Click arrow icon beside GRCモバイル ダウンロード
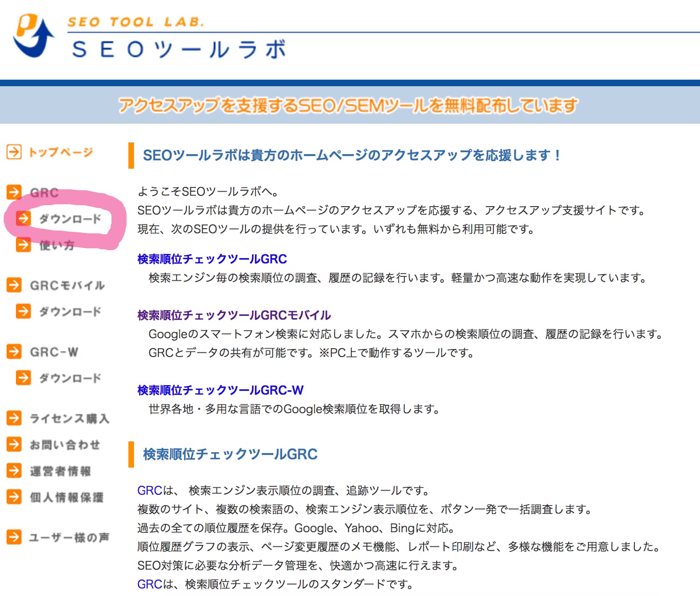700x596 pixels. click(23, 311)
